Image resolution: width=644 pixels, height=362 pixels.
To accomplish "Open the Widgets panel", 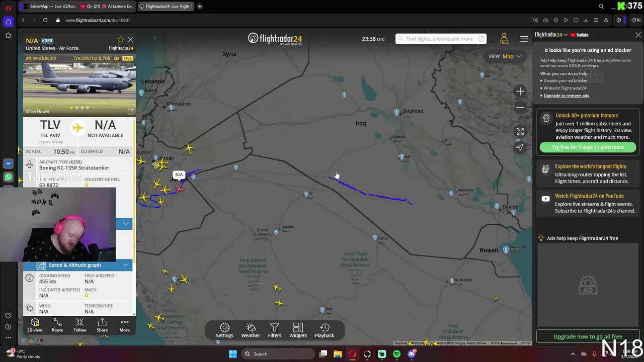I will click(298, 330).
